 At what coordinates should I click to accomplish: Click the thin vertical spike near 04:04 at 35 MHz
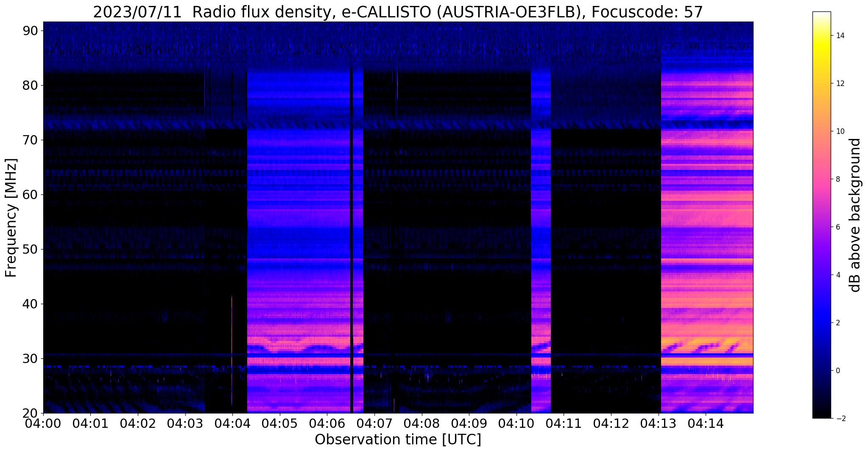232,331
